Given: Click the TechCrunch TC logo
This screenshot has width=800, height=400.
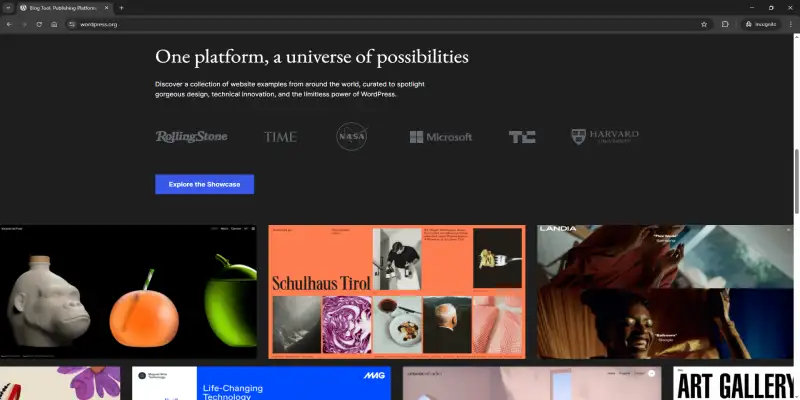Looking at the screenshot, I should click(x=521, y=137).
